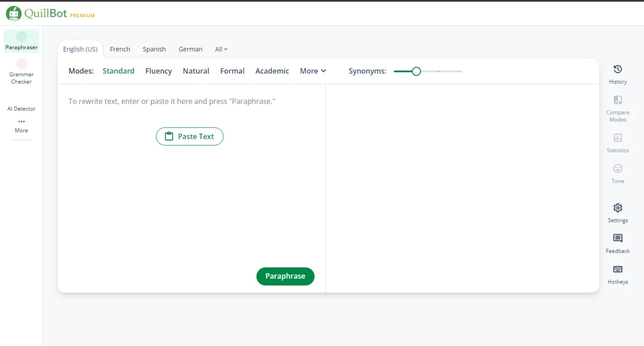Expand the All languages dropdown

221,49
